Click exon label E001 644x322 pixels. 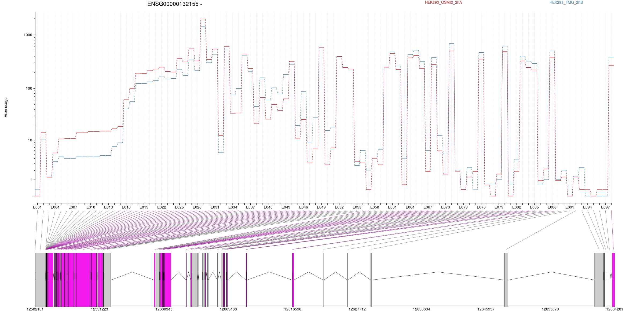37,207
